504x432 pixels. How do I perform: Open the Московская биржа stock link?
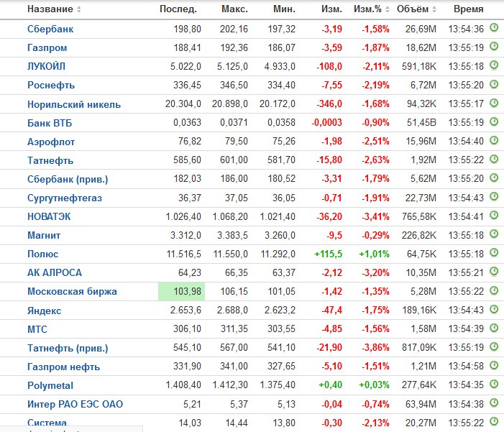72,292
